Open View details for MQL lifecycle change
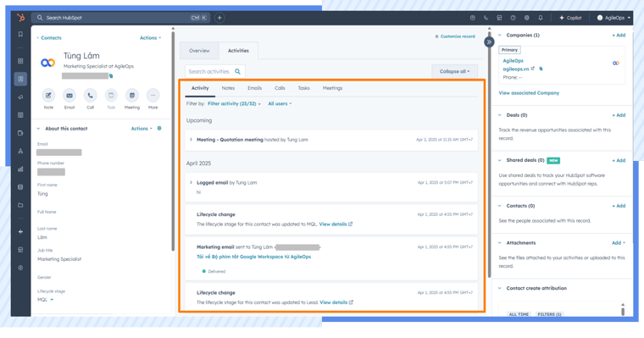 336,224
